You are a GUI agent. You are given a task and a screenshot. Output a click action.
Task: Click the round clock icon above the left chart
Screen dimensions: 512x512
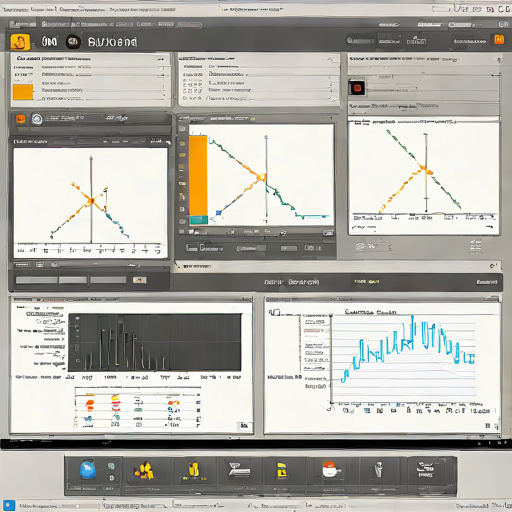37,119
